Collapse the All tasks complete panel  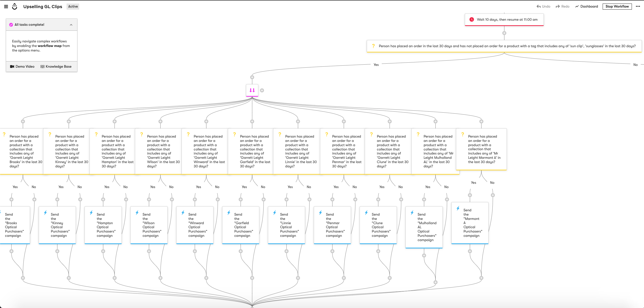[71, 25]
